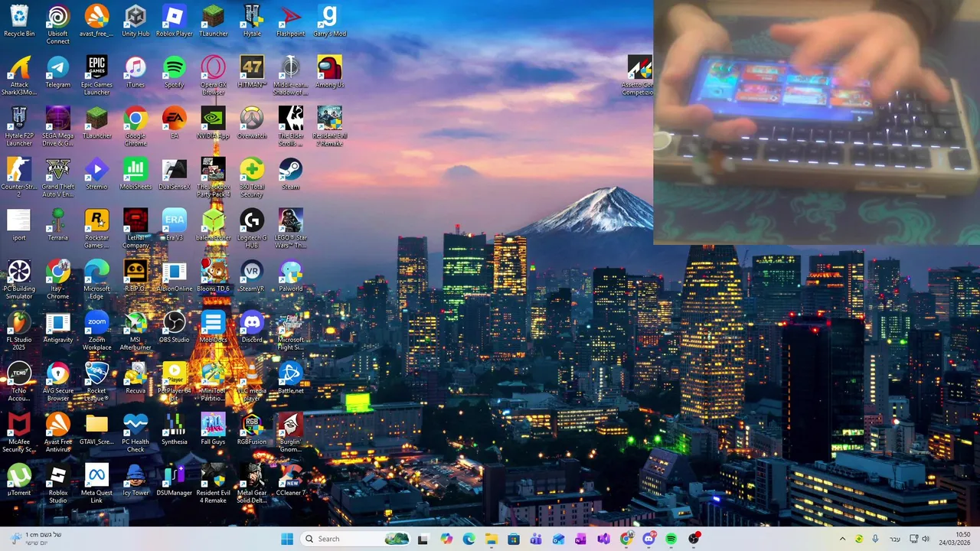The image size is (980, 551).
Task: Select the DualSenseX shortcut
Action: click(175, 174)
